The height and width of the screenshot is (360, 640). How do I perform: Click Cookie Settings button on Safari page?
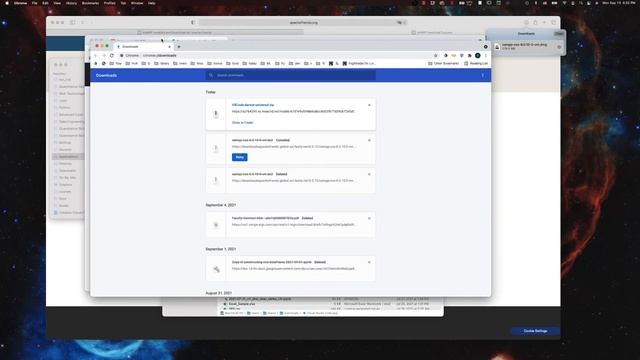(535, 331)
